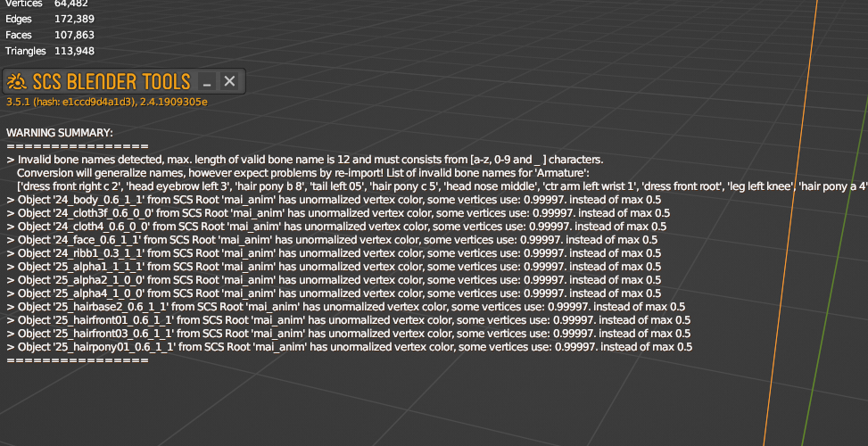The height and width of the screenshot is (446, 868).
Task: Click the Edges count 172,389 statistic
Action: (x=50, y=19)
